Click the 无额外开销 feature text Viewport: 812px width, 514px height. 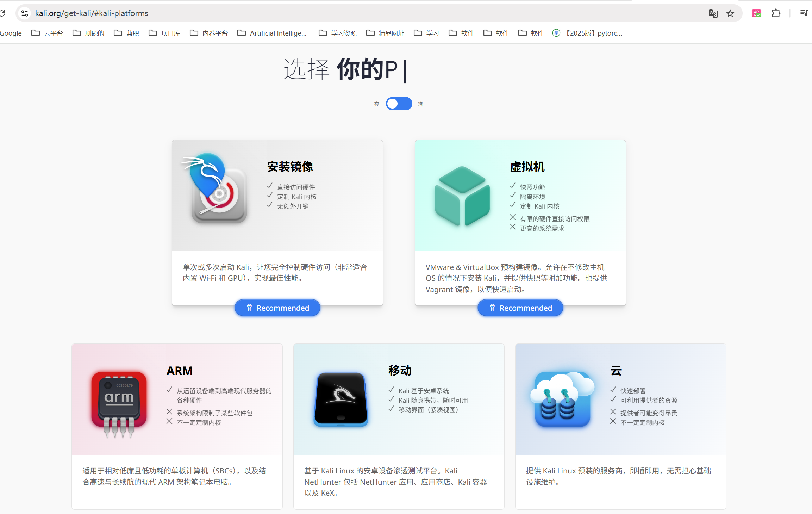click(293, 206)
